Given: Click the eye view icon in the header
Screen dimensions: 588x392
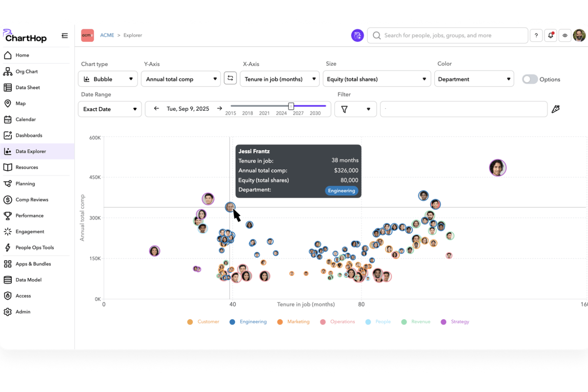Looking at the screenshot, I should coord(565,35).
